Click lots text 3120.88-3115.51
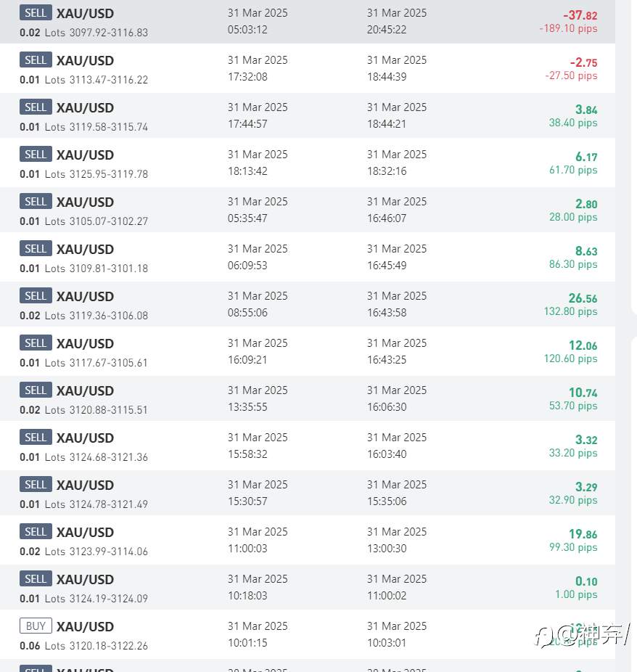The height and width of the screenshot is (672, 637). coord(108,410)
